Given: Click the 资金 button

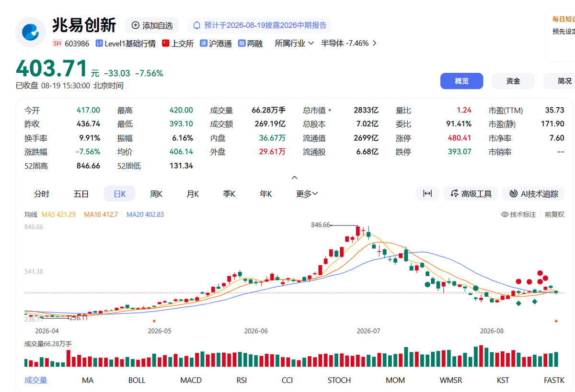Looking at the screenshot, I should coord(513,81).
